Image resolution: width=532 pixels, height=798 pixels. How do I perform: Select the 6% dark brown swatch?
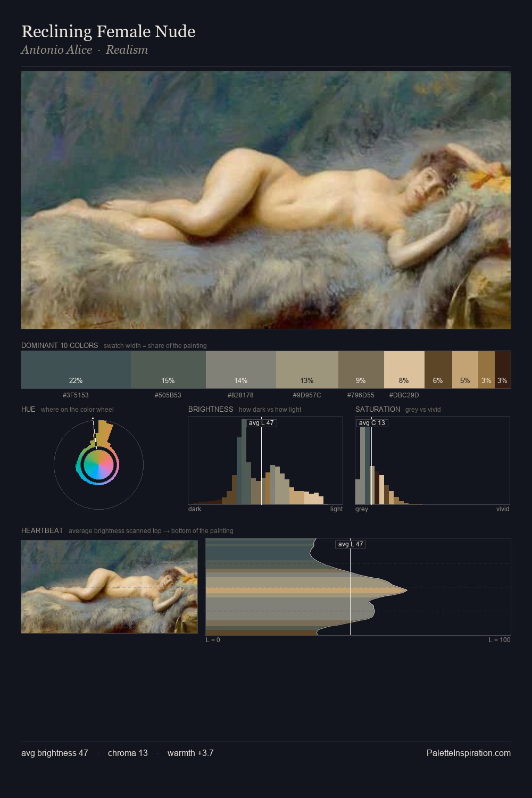point(438,370)
